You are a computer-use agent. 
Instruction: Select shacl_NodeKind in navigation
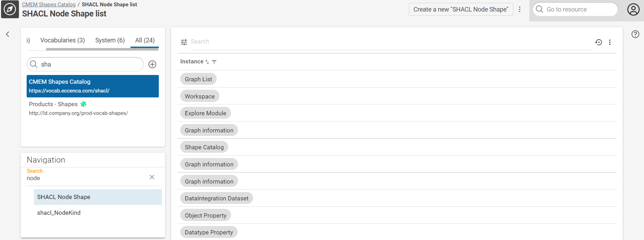59,213
